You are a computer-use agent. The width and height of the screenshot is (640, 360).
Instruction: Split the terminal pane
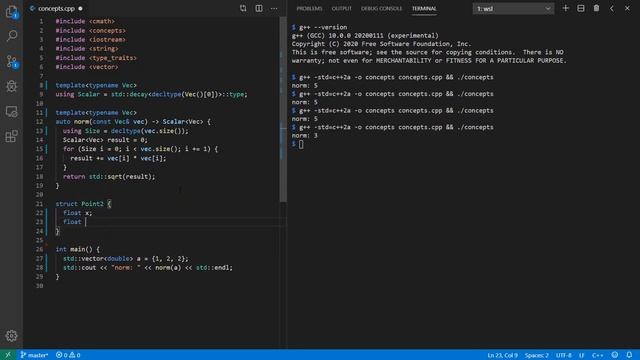coord(580,8)
